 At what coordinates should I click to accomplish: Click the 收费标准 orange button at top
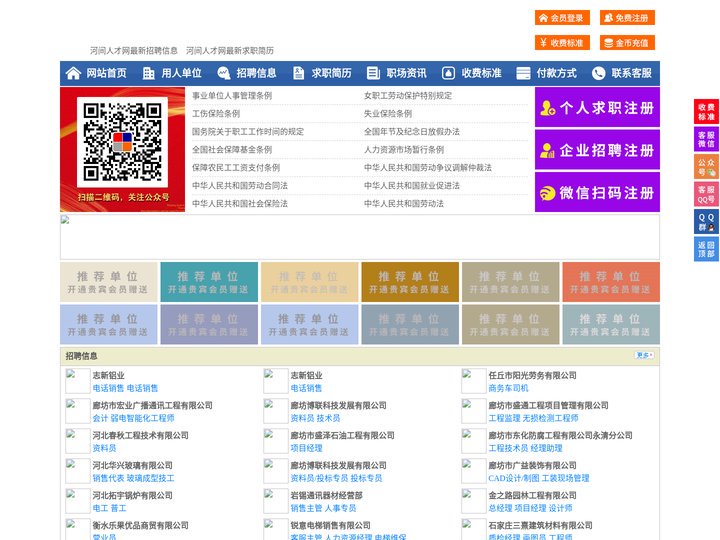tap(562, 43)
